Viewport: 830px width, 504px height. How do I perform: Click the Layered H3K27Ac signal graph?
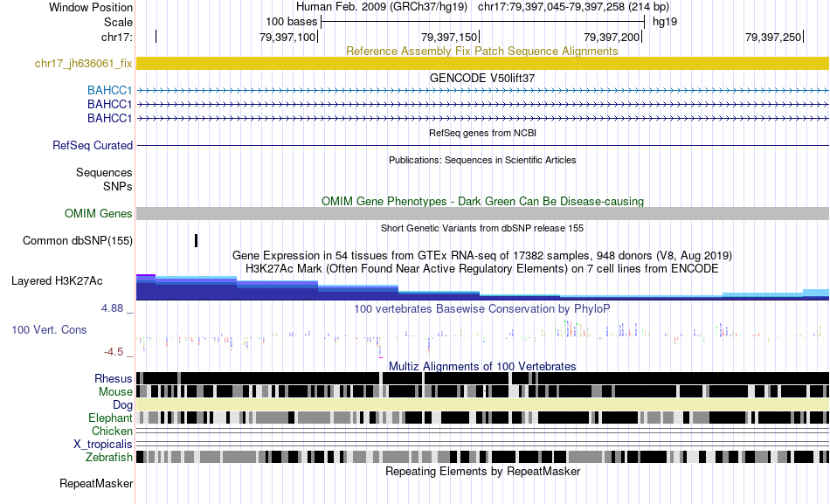click(x=482, y=287)
